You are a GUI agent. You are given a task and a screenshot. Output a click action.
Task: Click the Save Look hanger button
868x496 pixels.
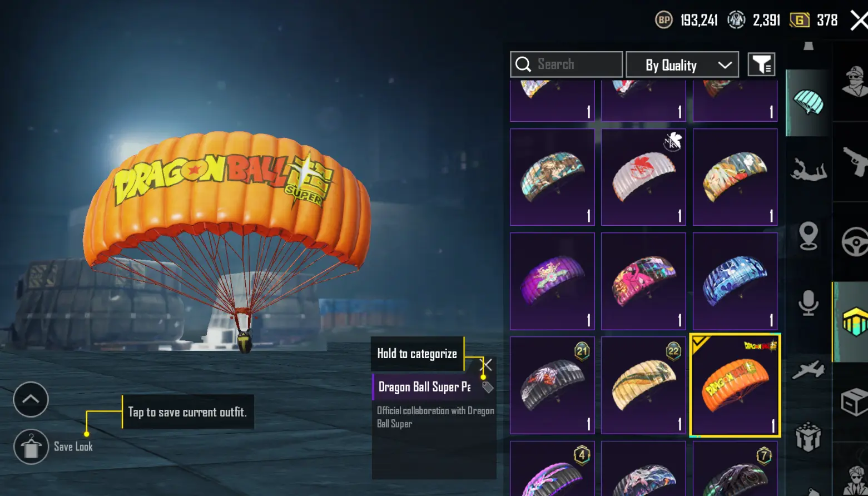tap(31, 447)
